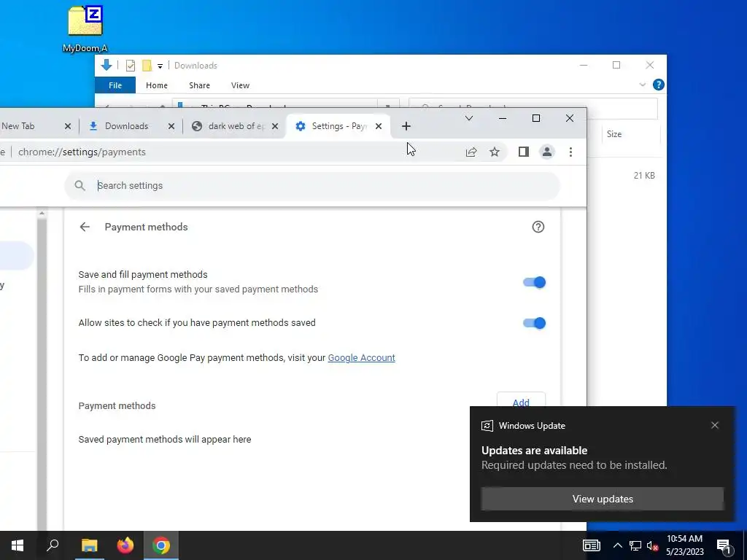Open Chrome side panel icon
This screenshot has width=747, height=560.
pyautogui.click(x=524, y=152)
